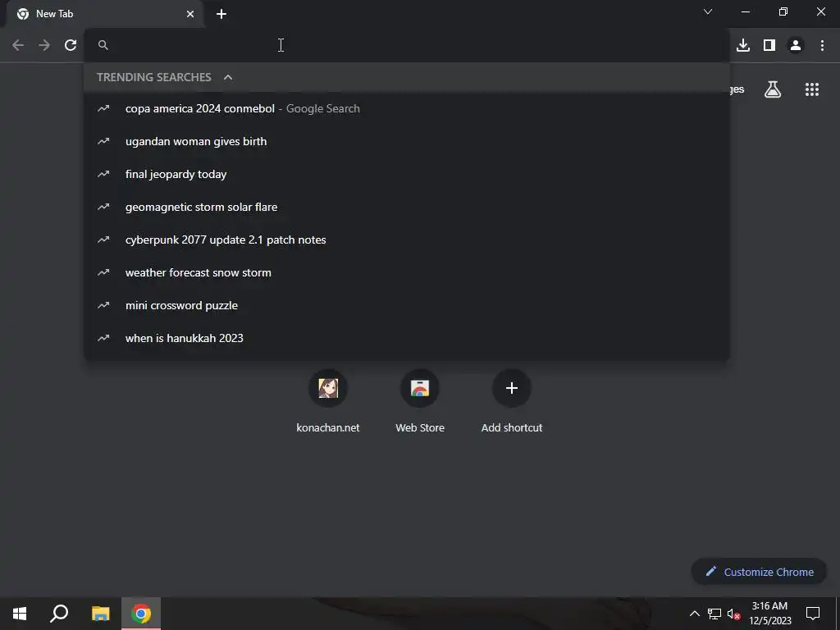Choose 'copa america 2024 conmebol' suggestion

(407, 109)
